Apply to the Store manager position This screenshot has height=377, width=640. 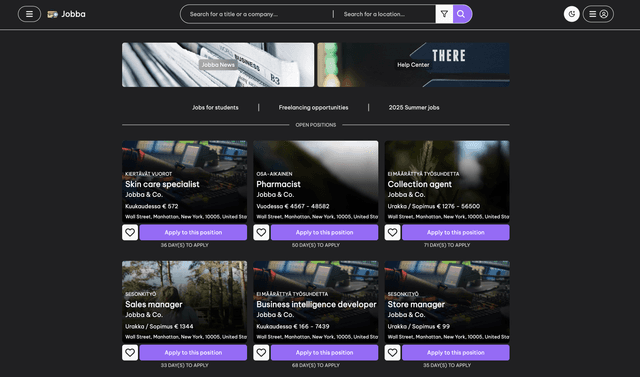point(456,353)
